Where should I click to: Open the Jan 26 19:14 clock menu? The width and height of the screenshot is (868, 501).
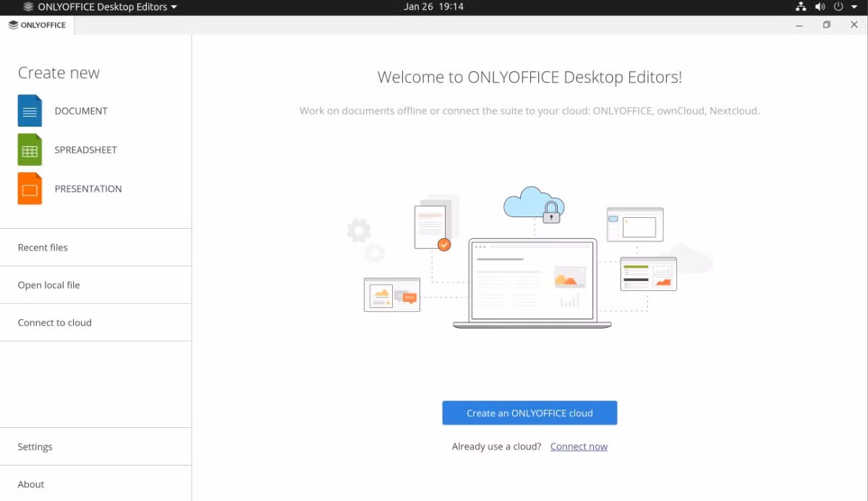pos(433,7)
